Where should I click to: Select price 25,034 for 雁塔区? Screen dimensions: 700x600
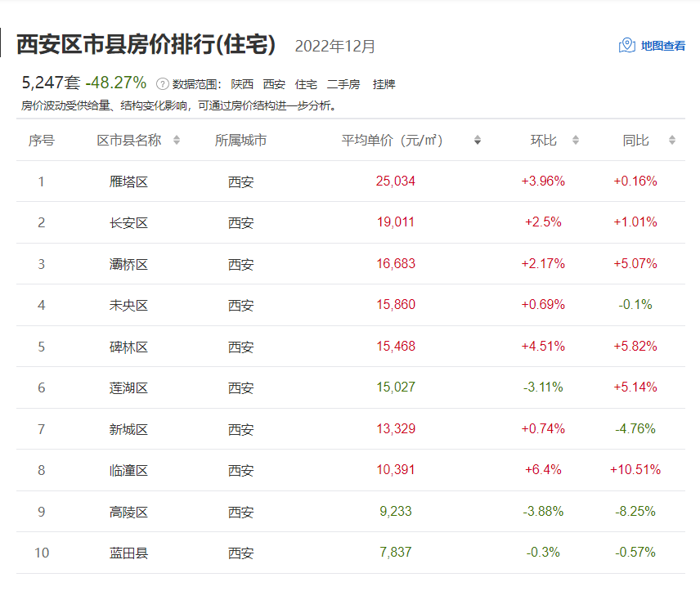click(x=396, y=181)
